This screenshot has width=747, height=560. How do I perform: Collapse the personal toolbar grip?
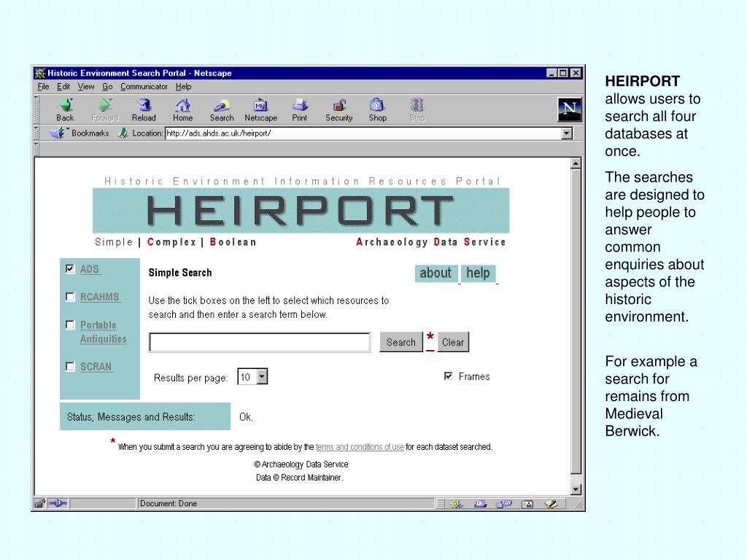(x=36, y=149)
